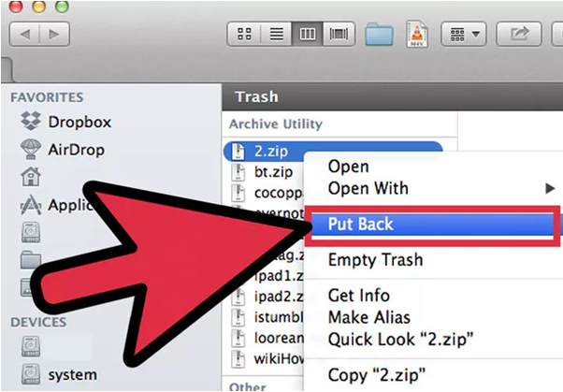Open the Arrange items dropdown
Viewport: 563px width, 392px height.
(464, 34)
